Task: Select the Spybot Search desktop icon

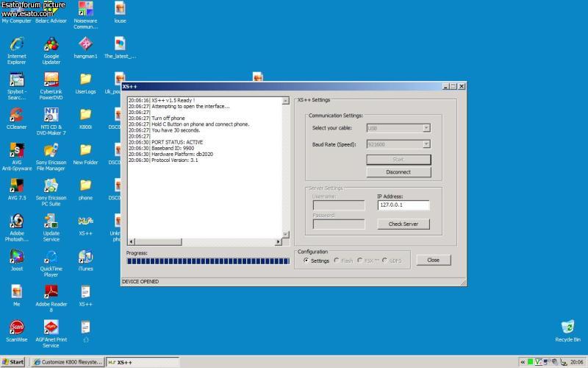Action: pyautogui.click(x=16, y=86)
